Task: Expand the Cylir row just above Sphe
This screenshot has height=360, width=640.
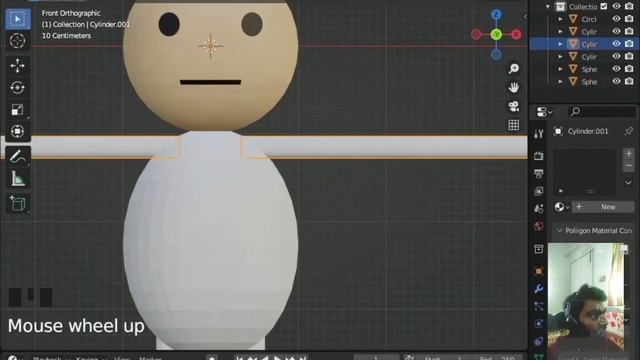Action: [x=560, y=57]
